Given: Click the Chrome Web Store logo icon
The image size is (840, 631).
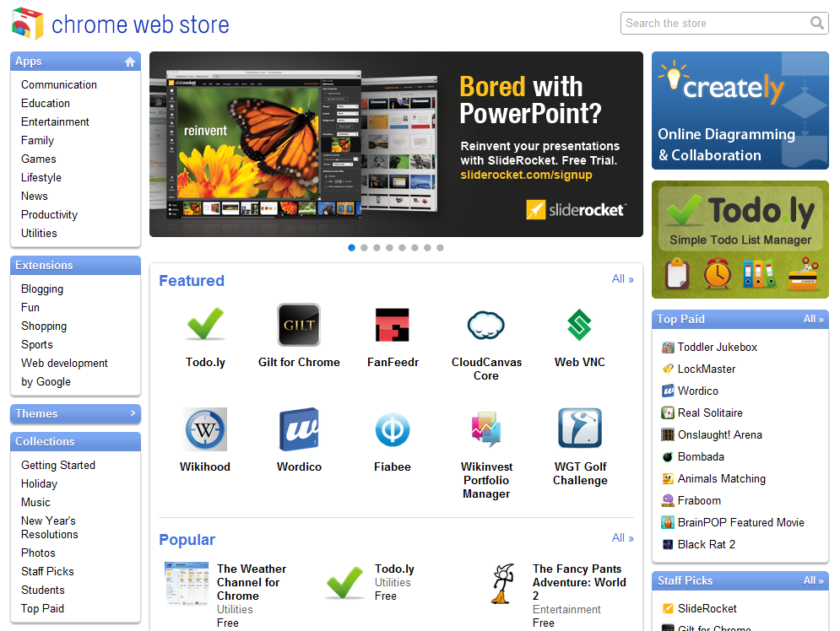Looking at the screenshot, I should click(x=27, y=24).
